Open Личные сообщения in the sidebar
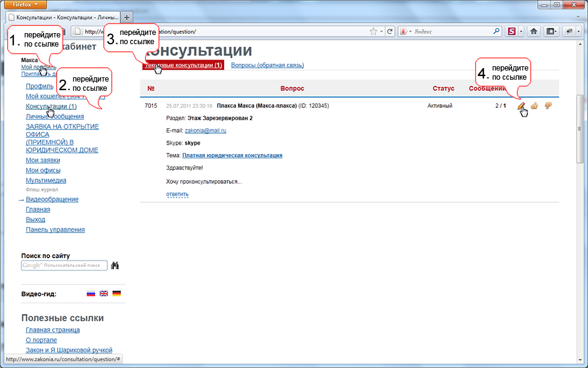588x368 pixels. [x=55, y=117]
